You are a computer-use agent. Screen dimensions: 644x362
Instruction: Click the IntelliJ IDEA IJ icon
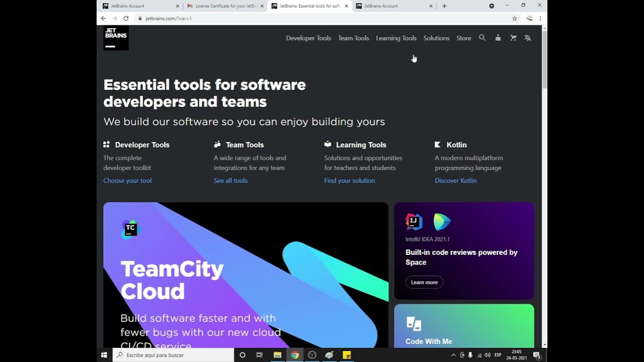pyautogui.click(x=414, y=222)
